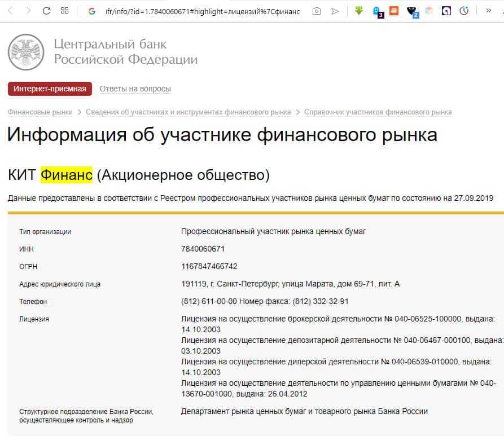Select the Телефон label
Image resolution: width=504 pixels, height=445 pixels.
pyautogui.click(x=33, y=302)
